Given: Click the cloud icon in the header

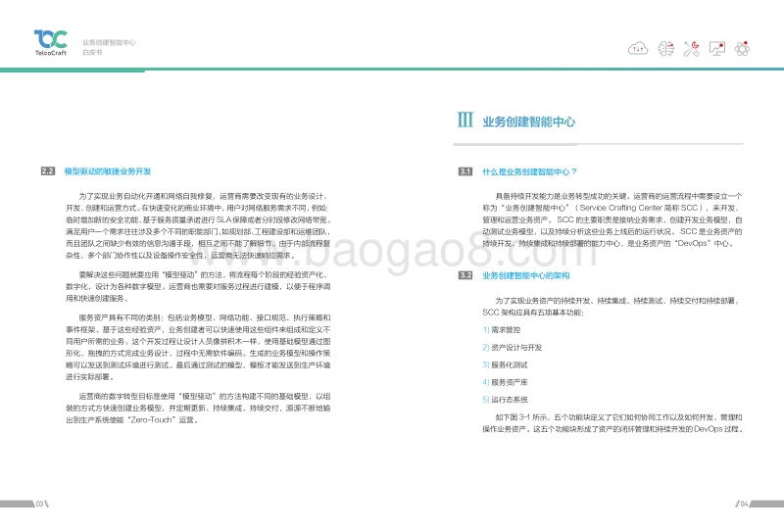Looking at the screenshot, I should (x=638, y=49).
